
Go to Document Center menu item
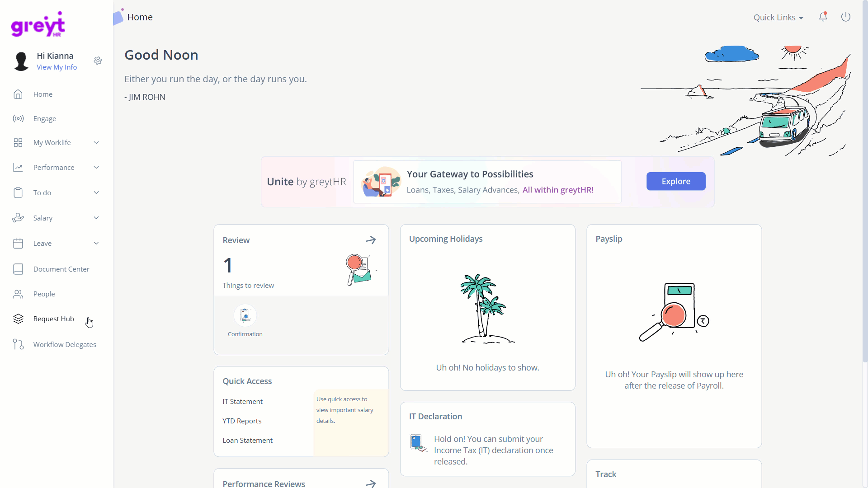56,269
